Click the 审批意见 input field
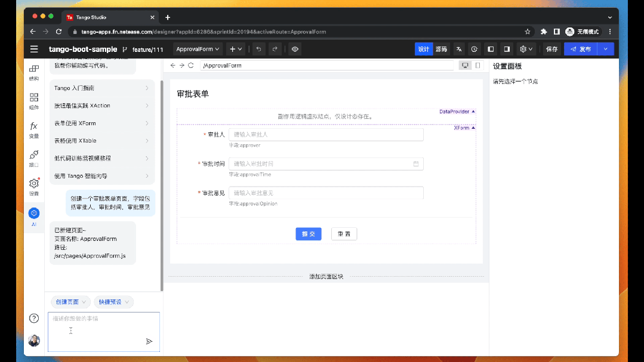The width and height of the screenshot is (644, 362). tap(326, 193)
